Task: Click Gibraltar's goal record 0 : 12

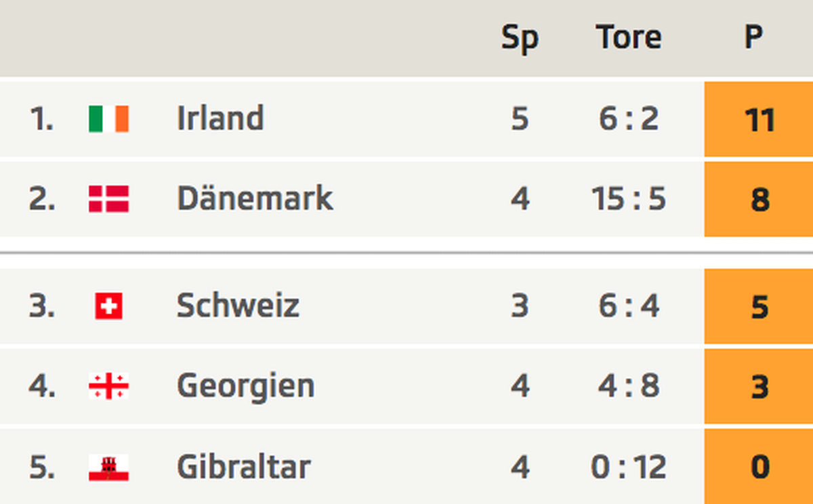Action: tap(629, 467)
